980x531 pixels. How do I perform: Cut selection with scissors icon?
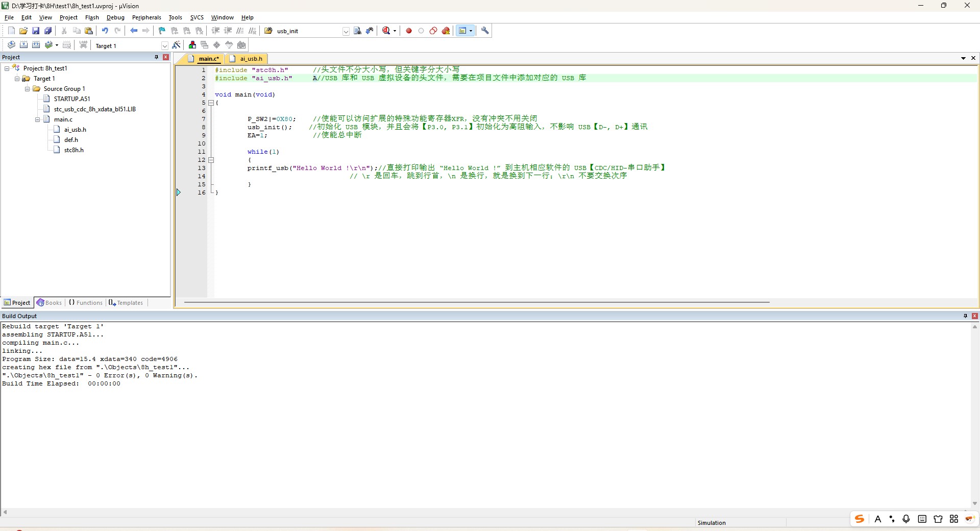point(64,31)
